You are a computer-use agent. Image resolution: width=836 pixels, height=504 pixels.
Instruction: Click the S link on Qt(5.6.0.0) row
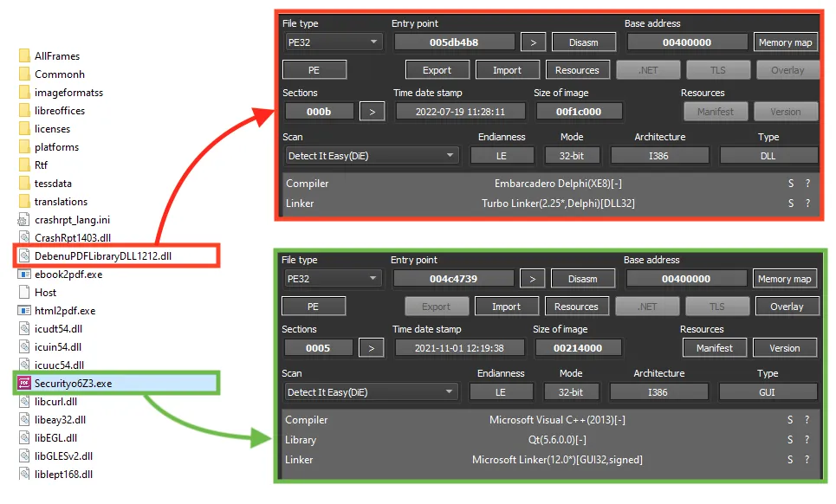(790, 440)
